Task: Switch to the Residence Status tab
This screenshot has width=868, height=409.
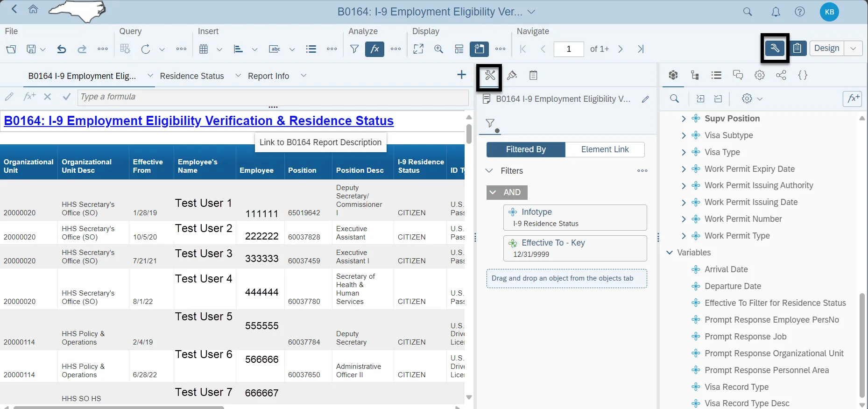Action: pos(192,76)
